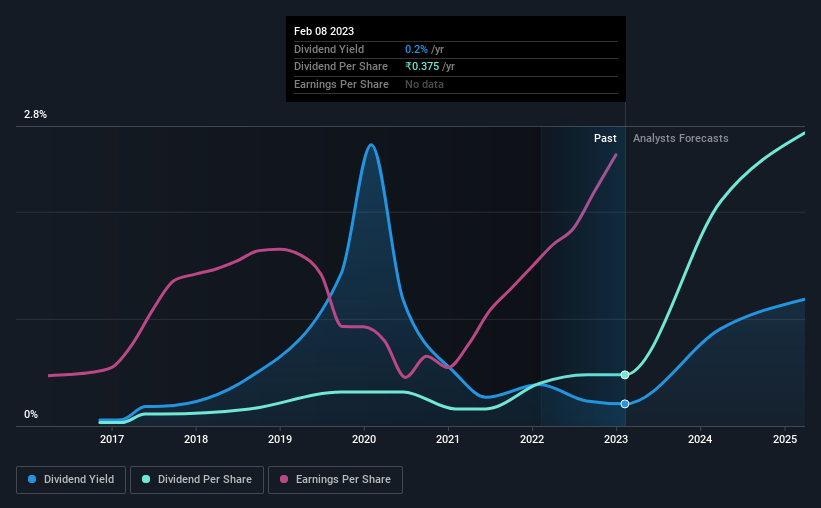Click the teal Dividend Per Share legend dot
This screenshot has width=821, height=508.
[146, 479]
